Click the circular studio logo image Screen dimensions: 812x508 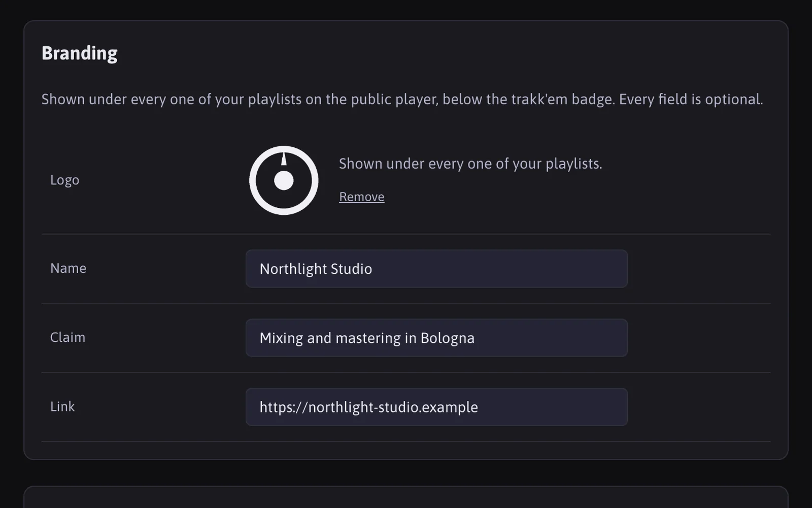284,180
